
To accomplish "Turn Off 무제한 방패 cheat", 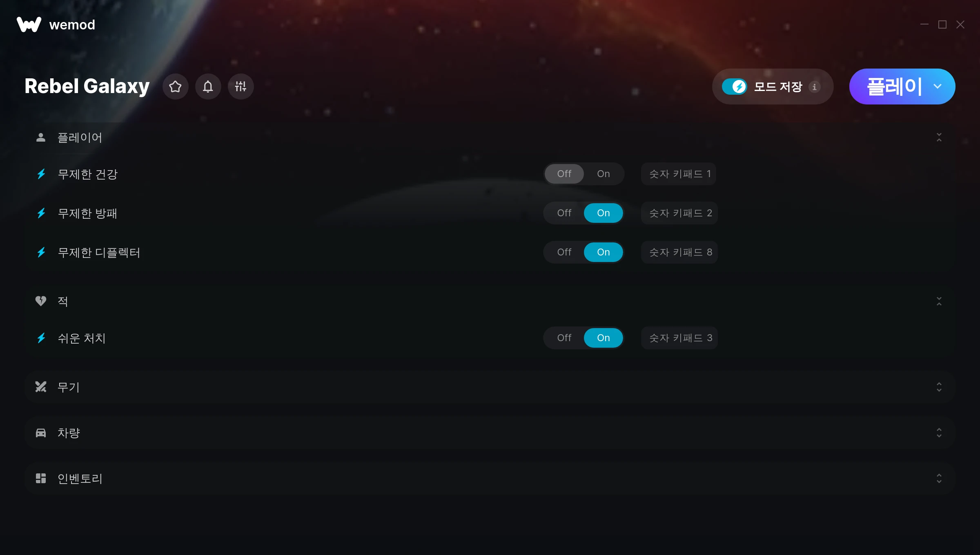I will (x=564, y=213).
